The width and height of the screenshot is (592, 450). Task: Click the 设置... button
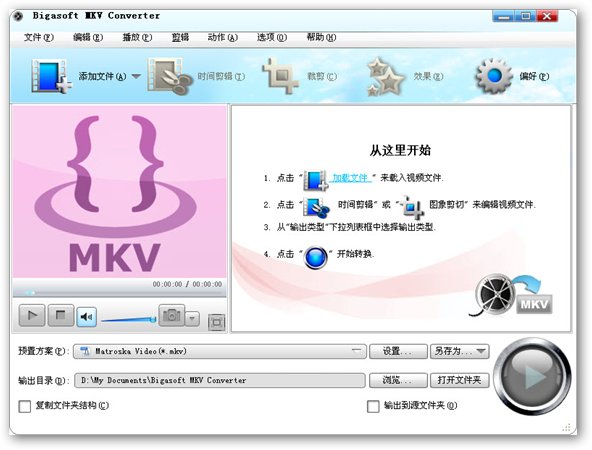[x=398, y=351]
